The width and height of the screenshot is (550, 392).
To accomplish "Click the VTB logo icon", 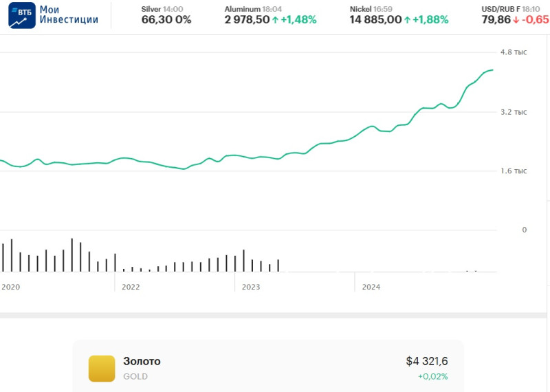I will tap(22, 15).
